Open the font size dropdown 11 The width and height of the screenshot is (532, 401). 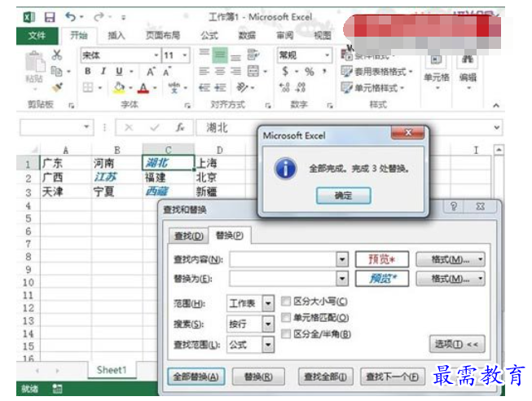[185, 55]
